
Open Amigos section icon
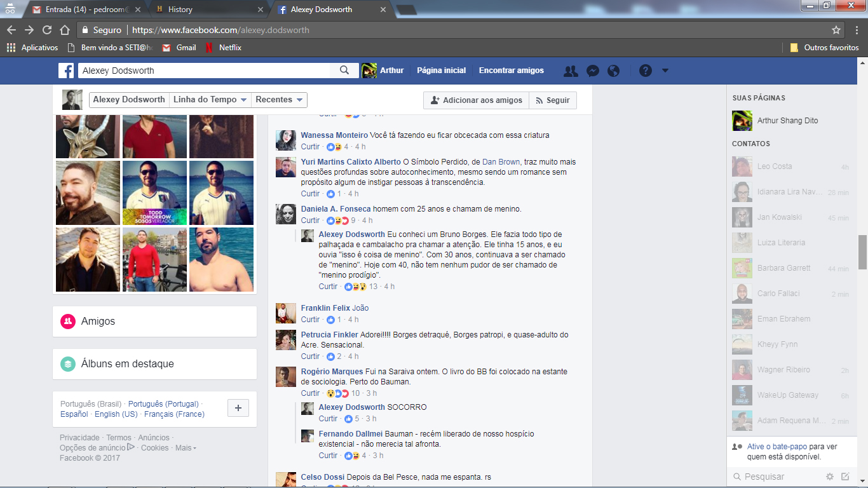pyautogui.click(x=68, y=322)
